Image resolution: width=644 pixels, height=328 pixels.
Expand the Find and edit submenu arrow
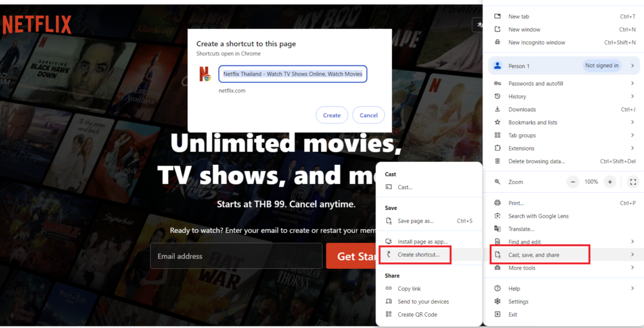pos(633,242)
